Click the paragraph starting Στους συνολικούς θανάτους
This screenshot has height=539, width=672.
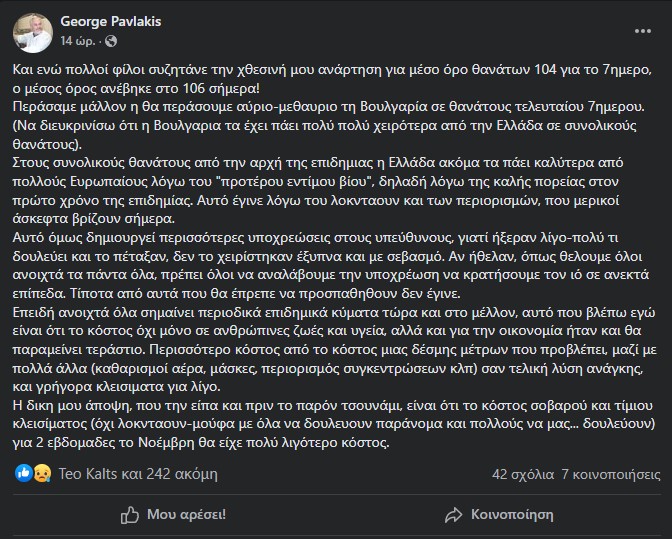pos(318,191)
